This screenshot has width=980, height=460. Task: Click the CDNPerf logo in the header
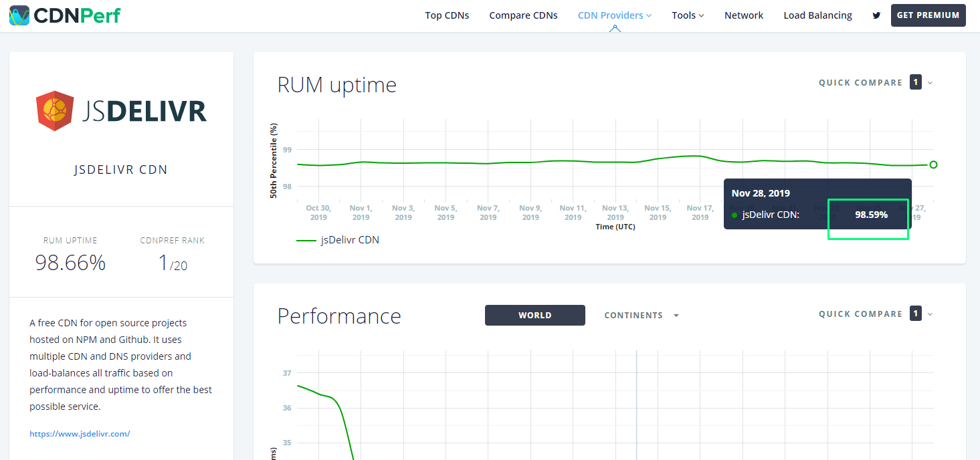click(65, 15)
